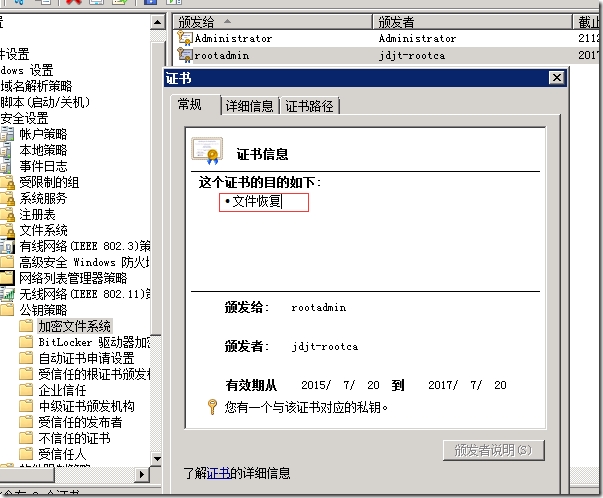
Task: Select 受信任的根证书颁发机构 folder
Action: click(x=94, y=374)
